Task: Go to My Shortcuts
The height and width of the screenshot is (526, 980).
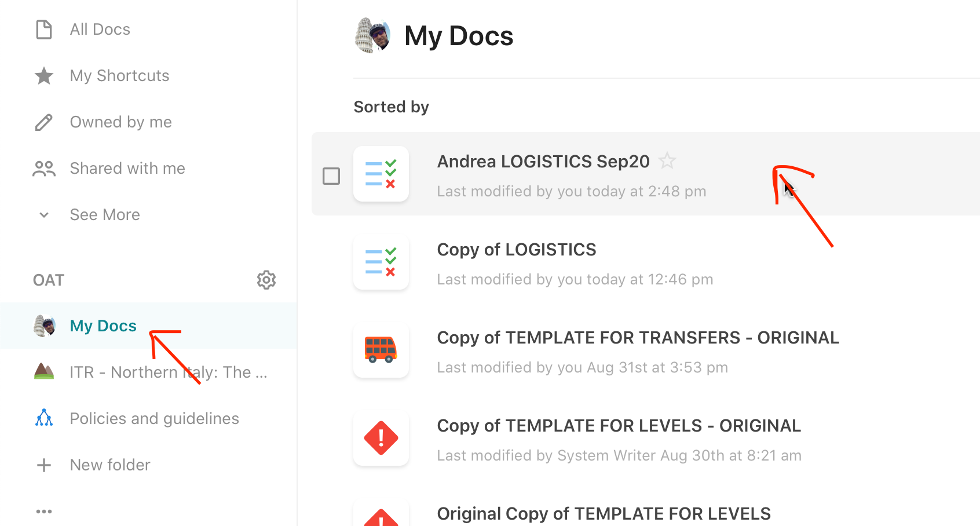Action: (120, 76)
